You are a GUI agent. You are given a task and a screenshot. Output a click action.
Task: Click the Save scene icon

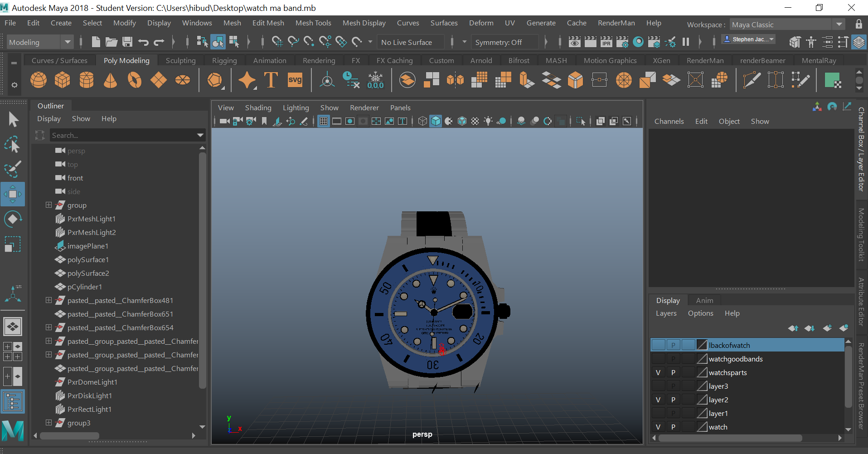pos(127,42)
